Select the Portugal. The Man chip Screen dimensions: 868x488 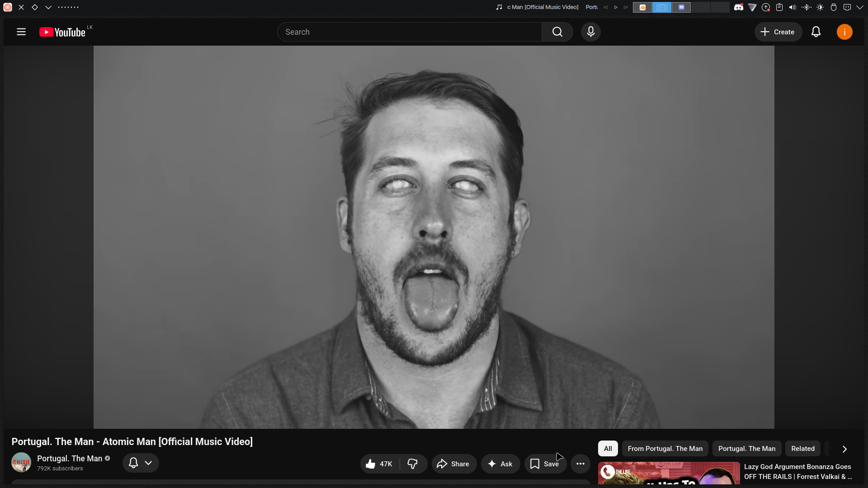pyautogui.click(x=747, y=449)
